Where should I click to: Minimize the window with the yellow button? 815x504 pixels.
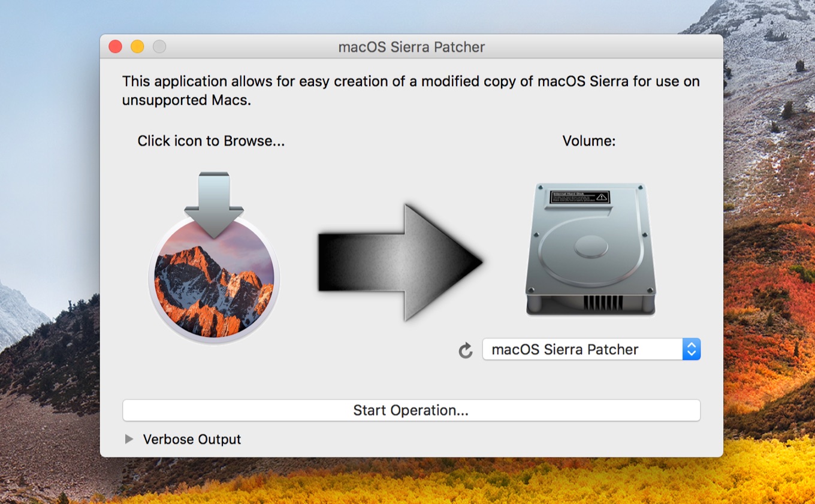[x=137, y=47]
